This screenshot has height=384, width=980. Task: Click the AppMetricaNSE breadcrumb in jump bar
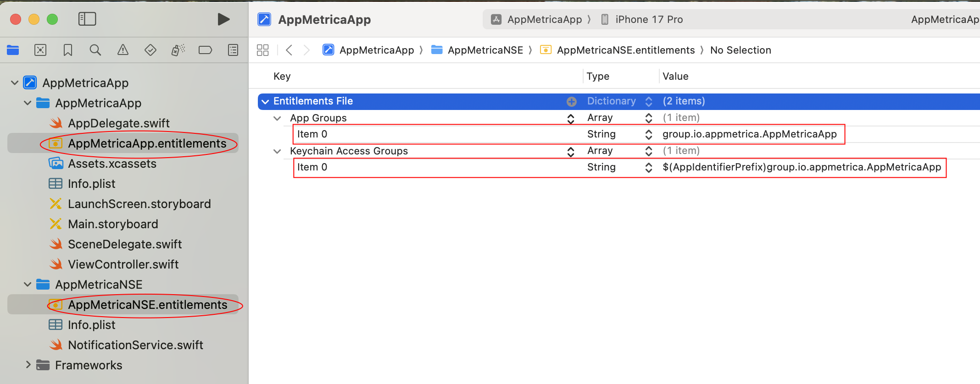tap(485, 50)
